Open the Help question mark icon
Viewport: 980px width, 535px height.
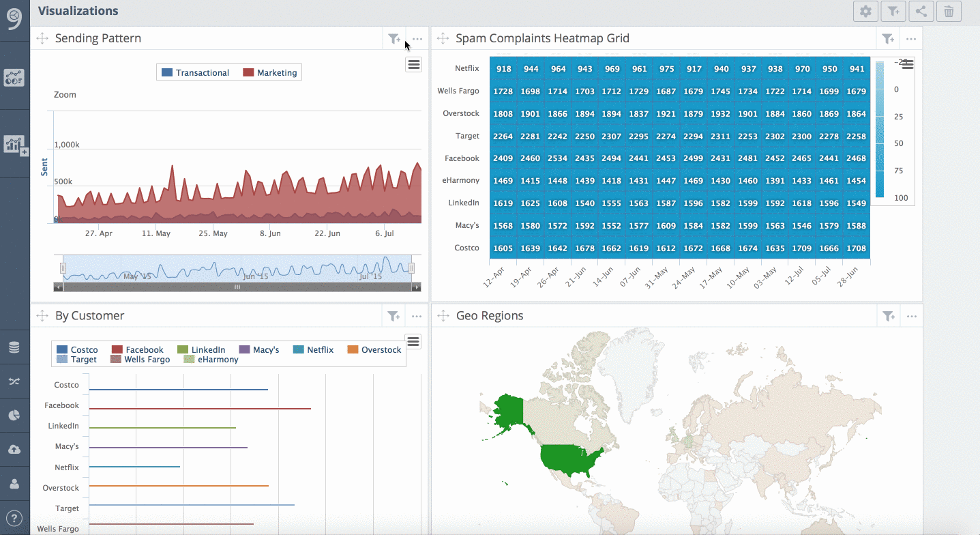(x=15, y=519)
